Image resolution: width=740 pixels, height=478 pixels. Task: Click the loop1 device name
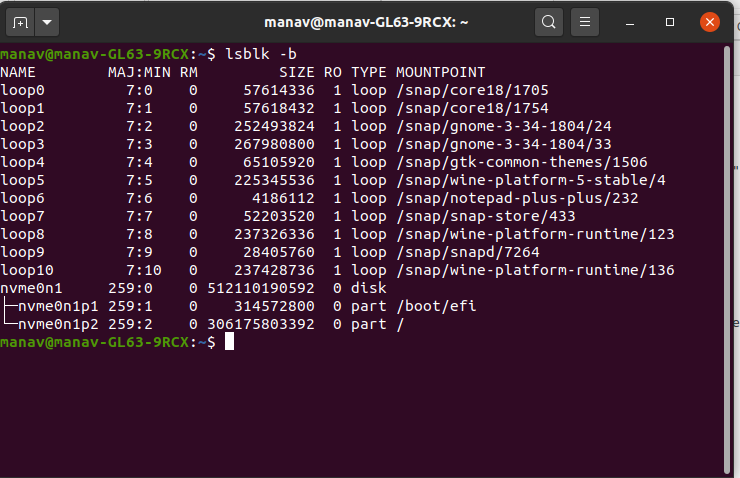tap(22, 108)
